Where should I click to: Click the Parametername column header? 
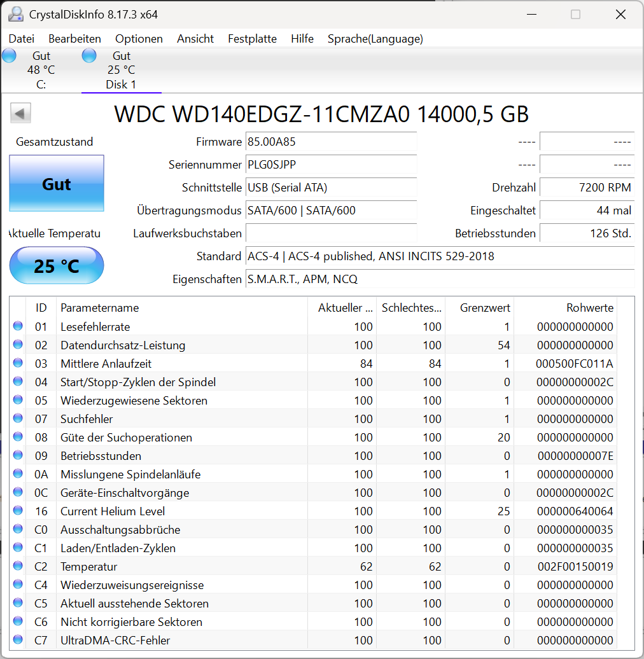(x=182, y=308)
